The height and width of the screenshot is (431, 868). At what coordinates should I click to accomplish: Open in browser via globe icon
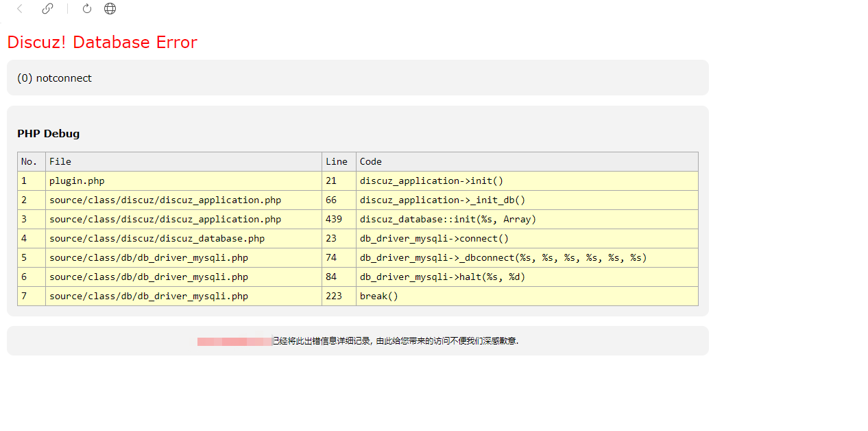tap(110, 9)
